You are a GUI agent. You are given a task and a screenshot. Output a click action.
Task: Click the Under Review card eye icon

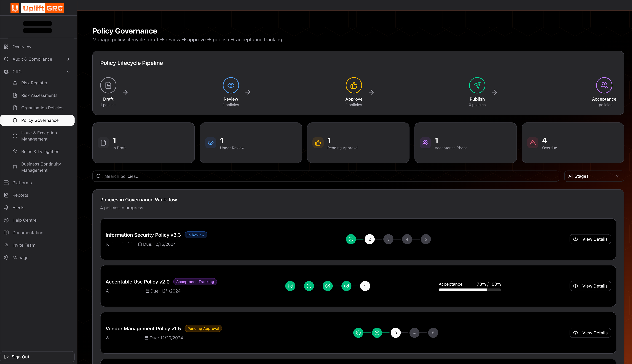pyautogui.click(x=211, y=143)
